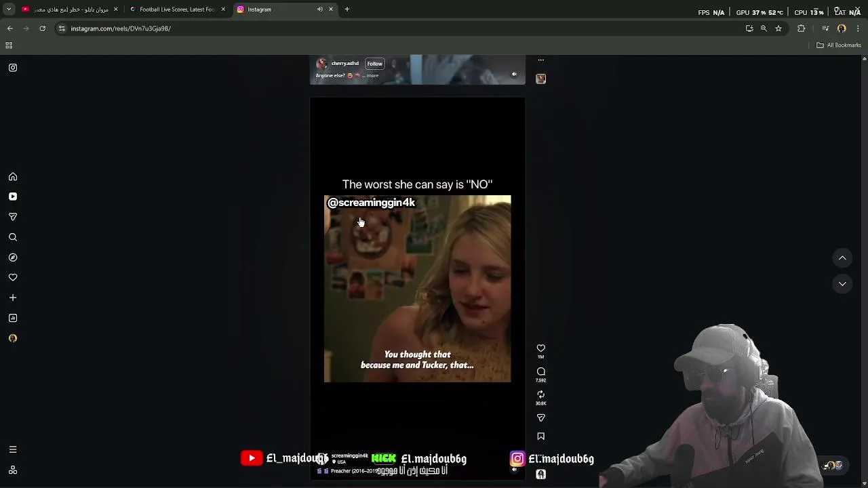Open the Reels section in the sidebar
Image resolution: width=868 pixels, height=488 pixels.
[x=13, y=197]
